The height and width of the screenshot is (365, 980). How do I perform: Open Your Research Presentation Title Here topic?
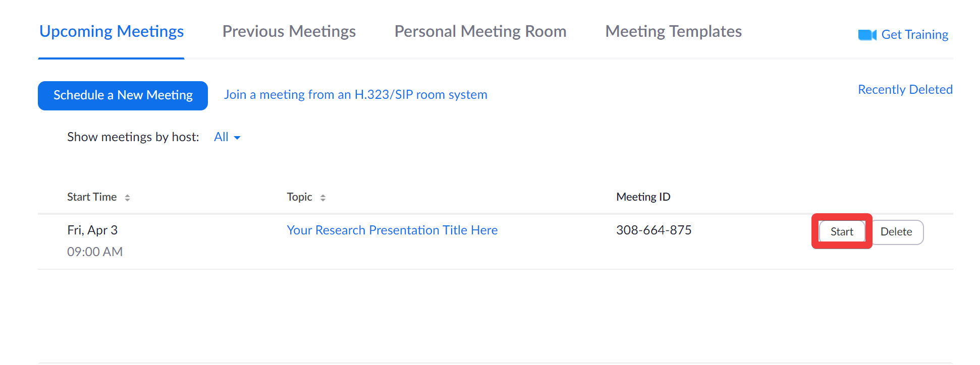[392, 230]
